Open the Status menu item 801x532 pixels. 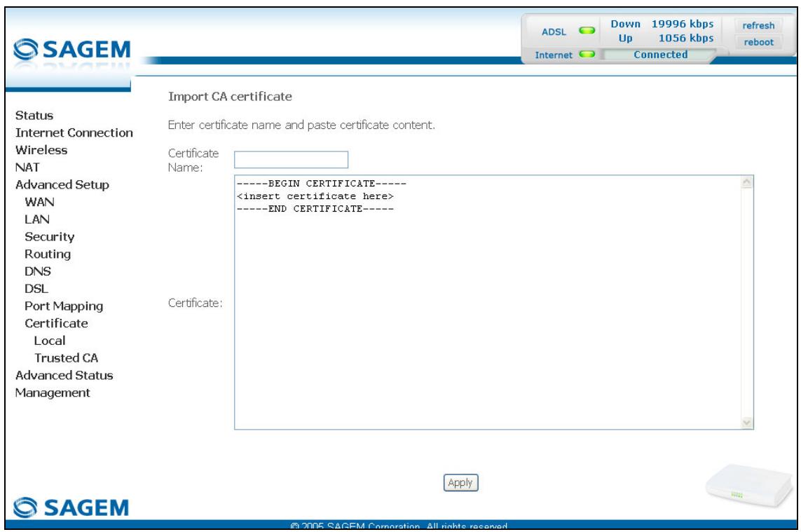click(34, 116)
